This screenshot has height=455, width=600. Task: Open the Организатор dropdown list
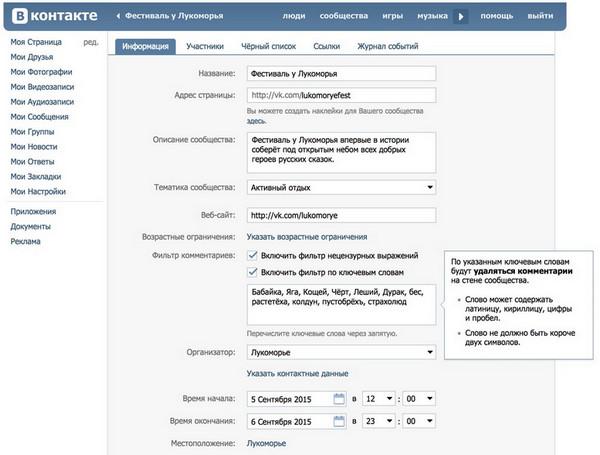coord(340,352)
